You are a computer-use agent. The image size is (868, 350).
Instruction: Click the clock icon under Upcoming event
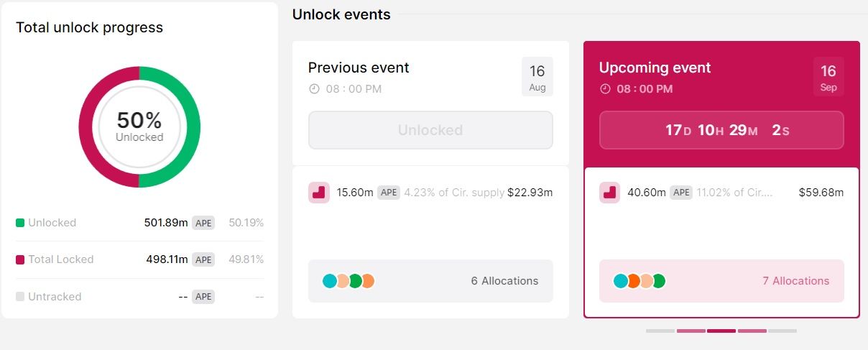point(605,89)
